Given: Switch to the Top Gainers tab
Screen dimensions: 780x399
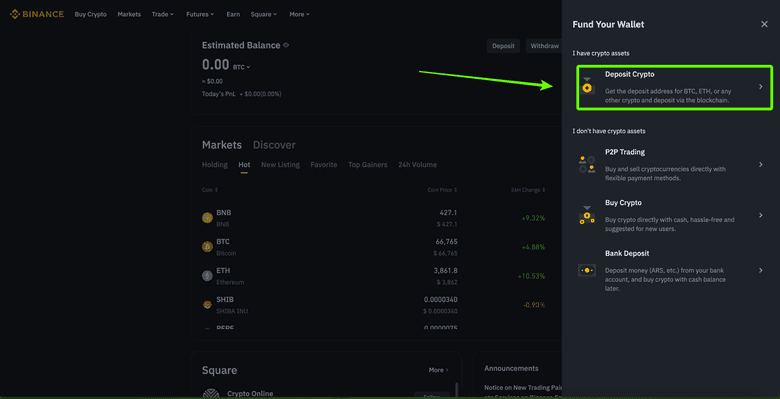Looking at the screenshot, I should (x=368, y=165).
